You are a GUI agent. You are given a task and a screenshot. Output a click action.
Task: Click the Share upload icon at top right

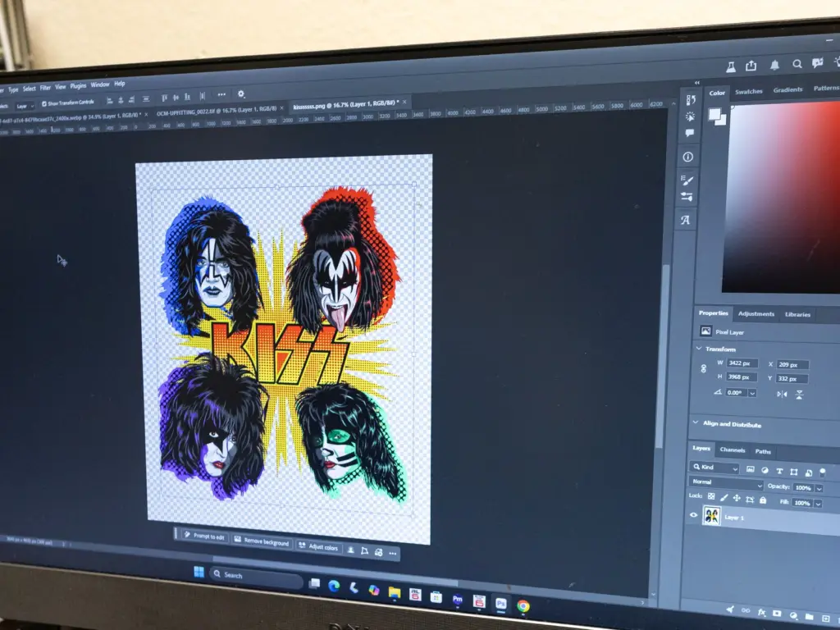click(751, 66)
